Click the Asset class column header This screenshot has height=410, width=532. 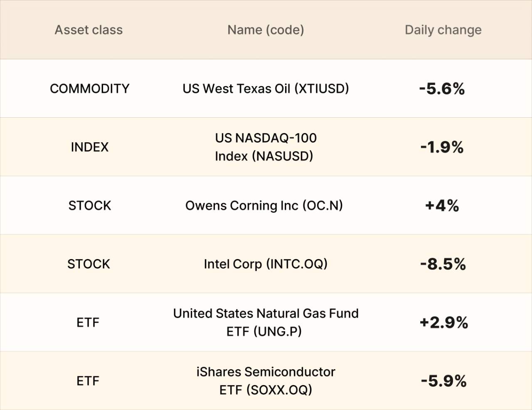89,30
